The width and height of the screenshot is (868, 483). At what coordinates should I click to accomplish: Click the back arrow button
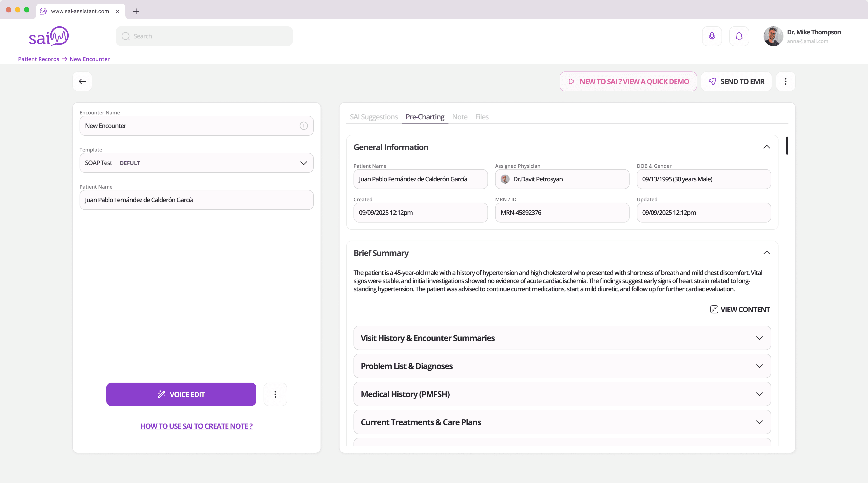(x=82, y=81)
